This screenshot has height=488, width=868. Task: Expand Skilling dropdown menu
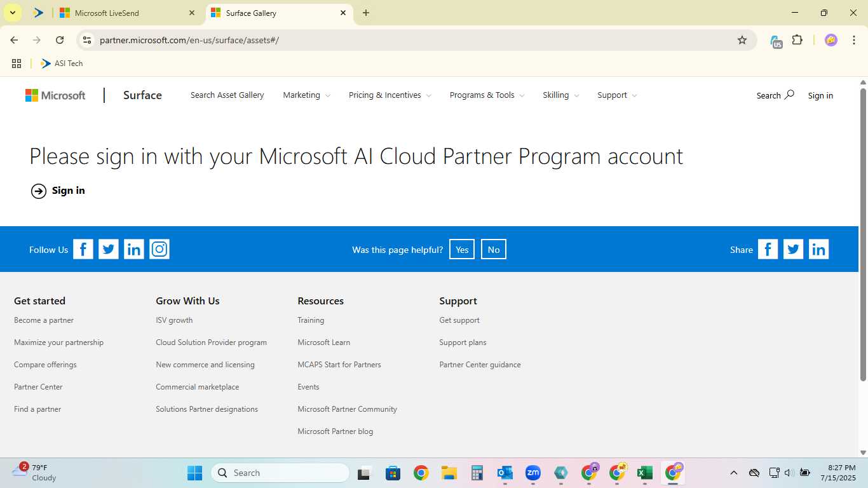tap(560, 95)
